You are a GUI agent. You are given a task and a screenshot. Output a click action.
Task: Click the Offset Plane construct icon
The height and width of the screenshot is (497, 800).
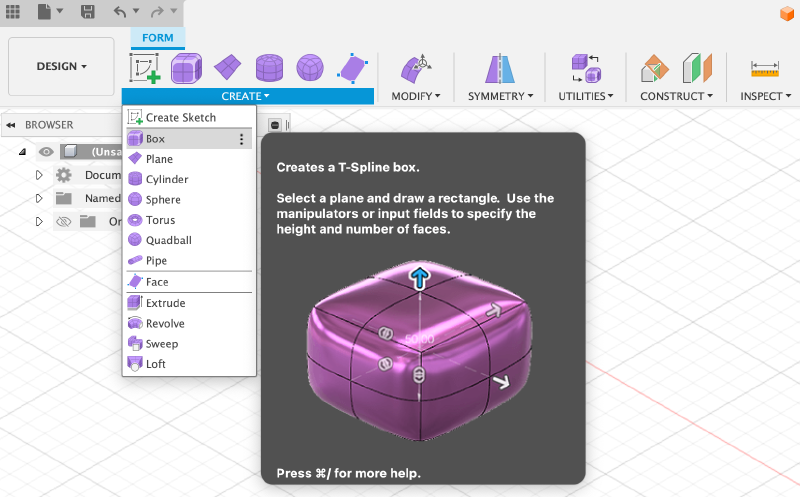(x=655, y=68)
